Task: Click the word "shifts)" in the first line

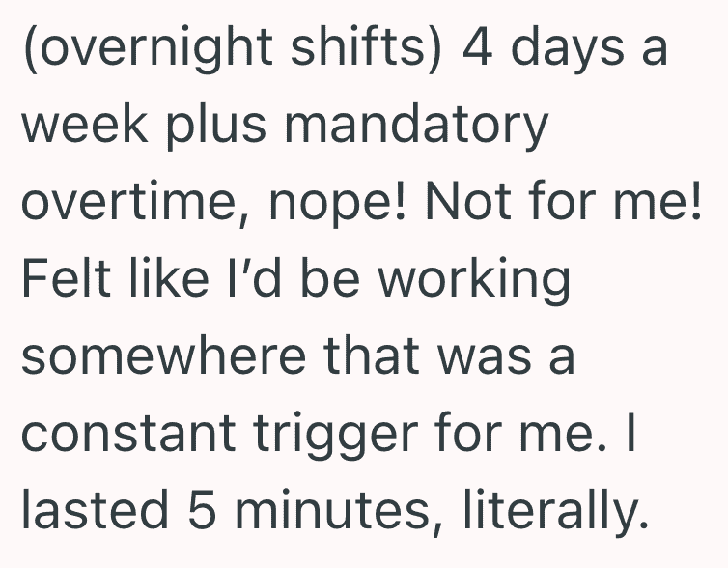Action: point(365,48)
